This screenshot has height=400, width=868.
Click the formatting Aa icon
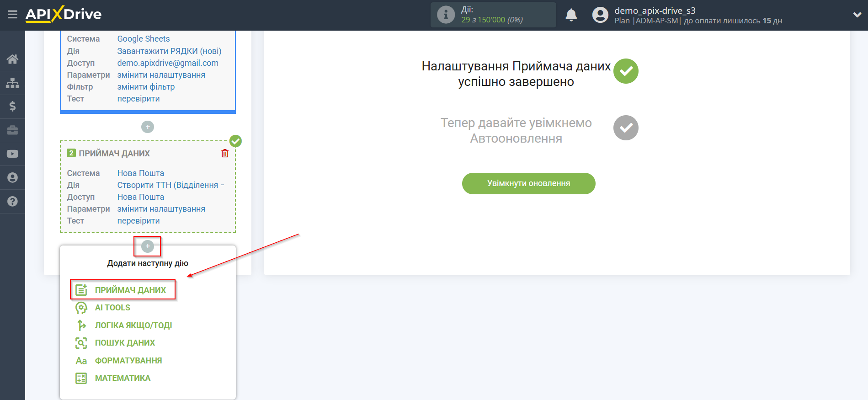(81, 361)
